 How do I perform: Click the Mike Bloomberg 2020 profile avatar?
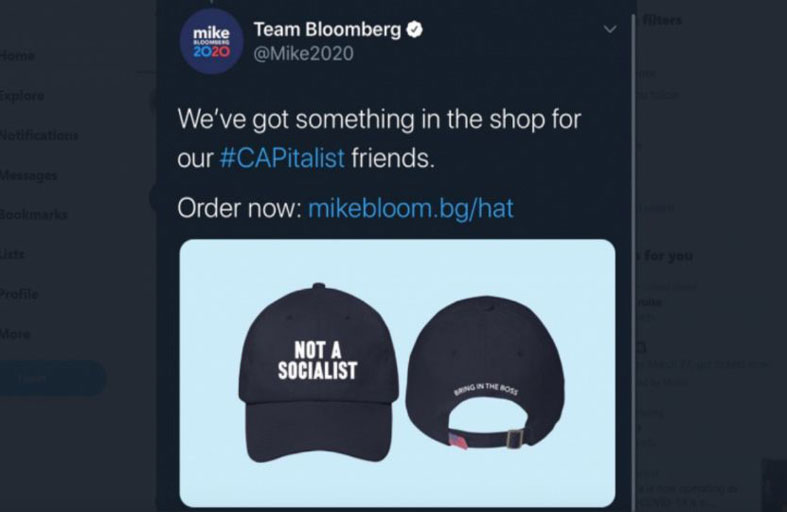click(x=212, y=42)
